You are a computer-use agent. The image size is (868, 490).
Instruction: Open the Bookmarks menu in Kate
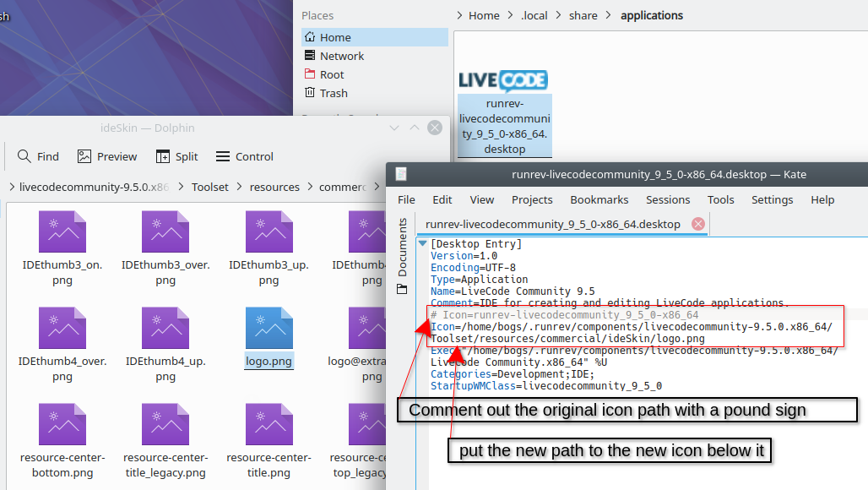click(599, 200)
